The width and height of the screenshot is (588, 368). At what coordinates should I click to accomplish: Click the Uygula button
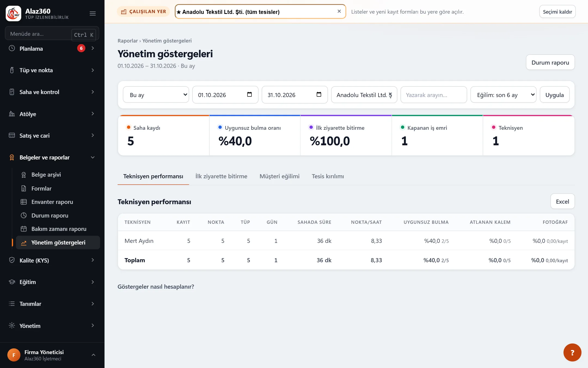click(x=555, y=95)
